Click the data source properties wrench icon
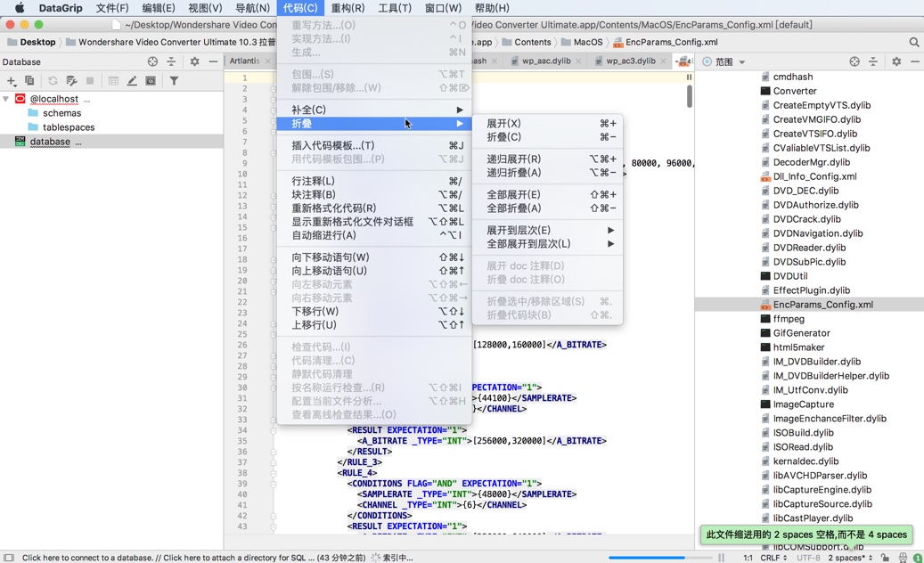The width and height of the screenshot is (924, 563). pos(71,81)
